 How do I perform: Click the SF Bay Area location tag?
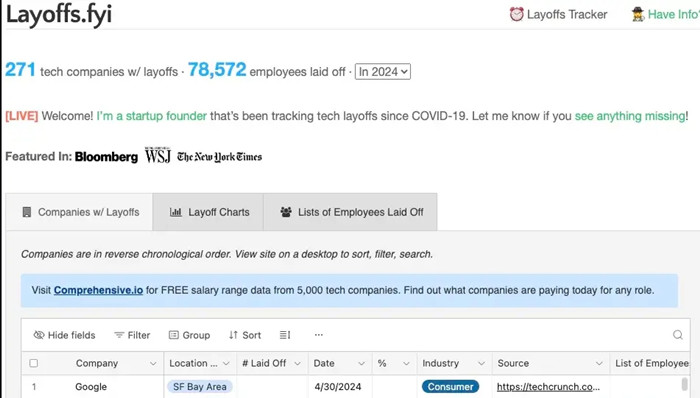tap(200, 387)
